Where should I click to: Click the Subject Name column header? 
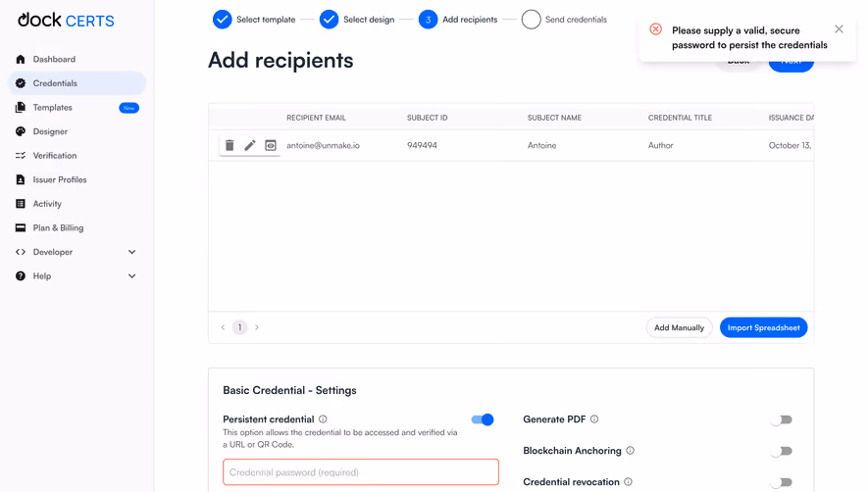[554, 118]
